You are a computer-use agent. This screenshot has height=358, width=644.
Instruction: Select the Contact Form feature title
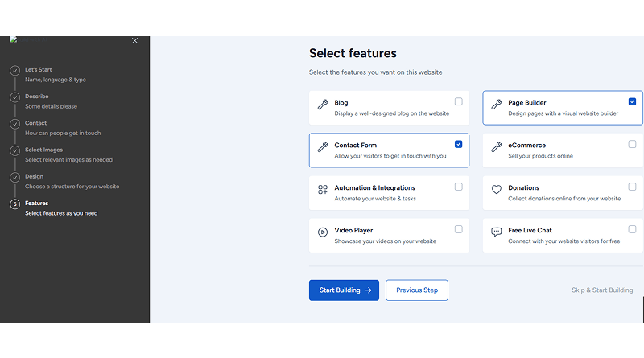tap(355, 146)
